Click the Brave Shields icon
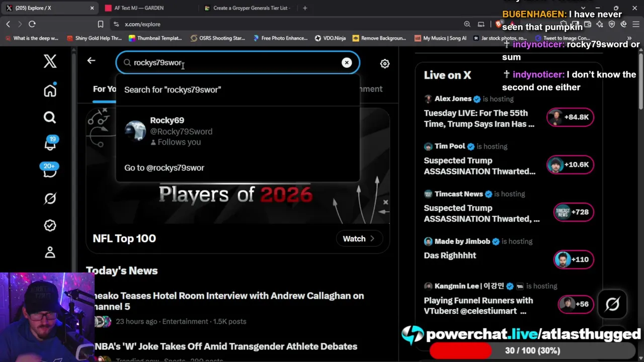This screenshot has width=644, height=362. tap(499, 24)
